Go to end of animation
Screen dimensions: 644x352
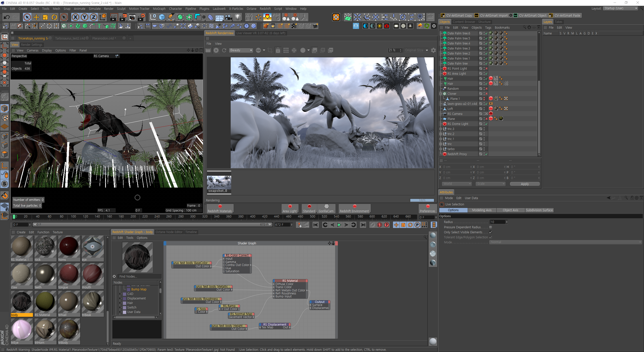(363, 225)
